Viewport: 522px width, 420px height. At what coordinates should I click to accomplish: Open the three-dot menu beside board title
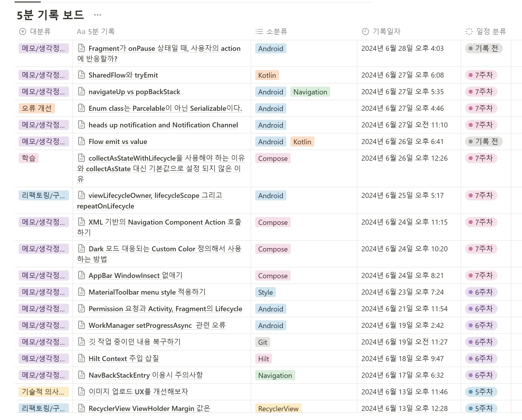coord(97,15)
